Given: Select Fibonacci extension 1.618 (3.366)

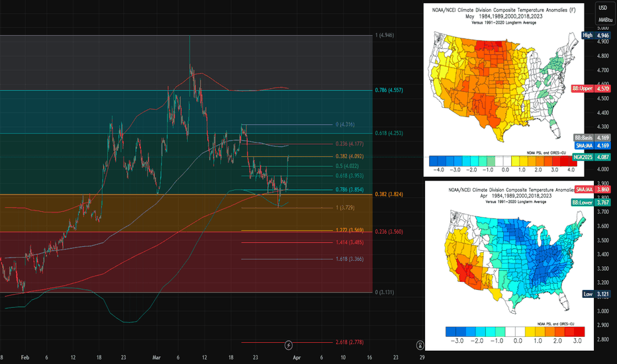Looking at the screenshot, I should click(x=350, y=259).
